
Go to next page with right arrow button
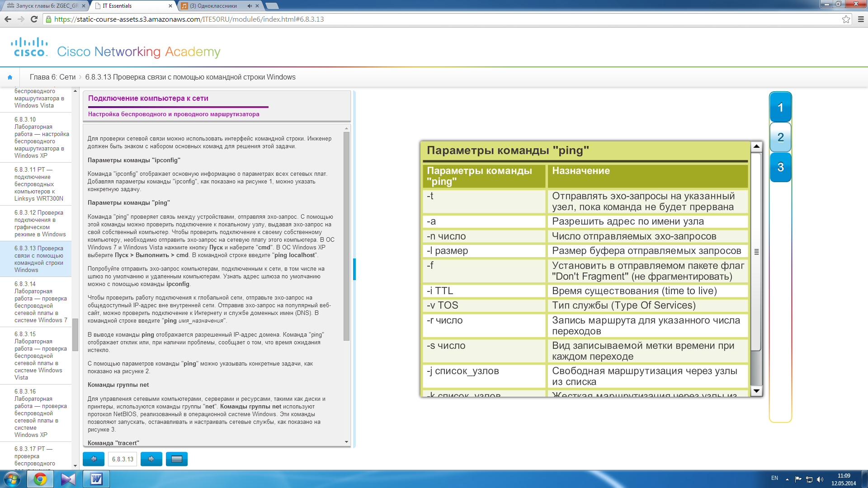(151, 459)
